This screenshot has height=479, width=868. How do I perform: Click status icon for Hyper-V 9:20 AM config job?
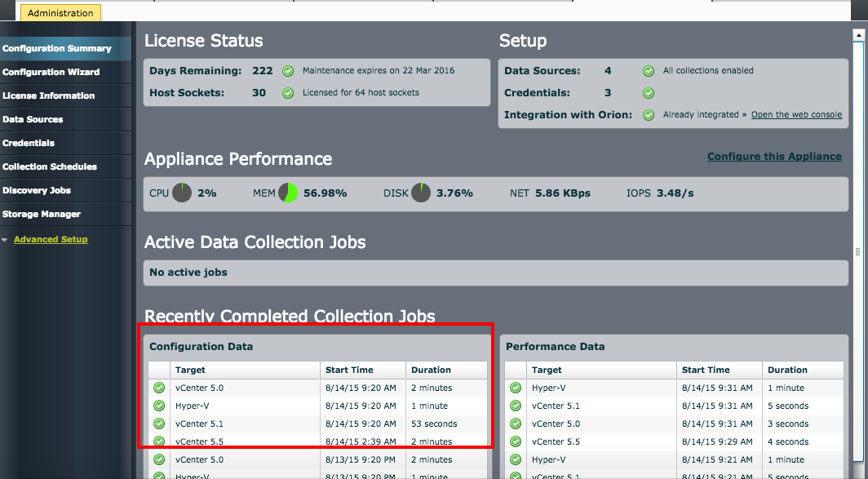click(159, 406)
